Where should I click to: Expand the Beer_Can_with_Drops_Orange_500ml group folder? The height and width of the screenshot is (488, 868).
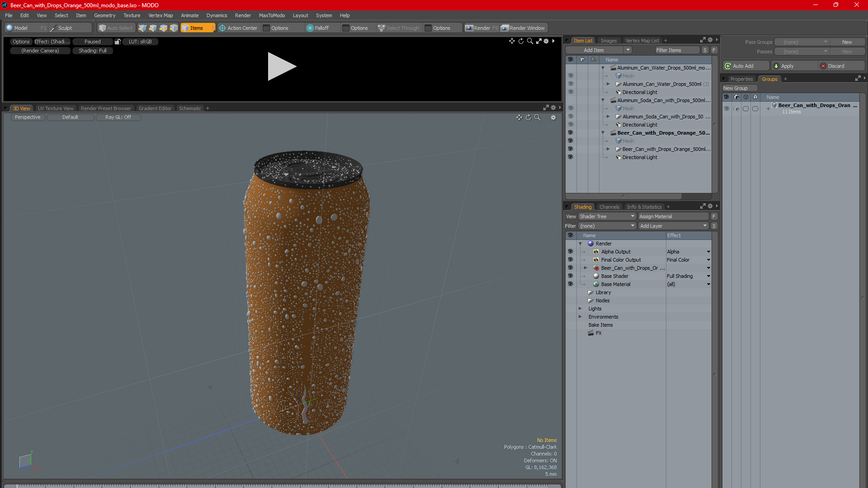pos(608,149)
